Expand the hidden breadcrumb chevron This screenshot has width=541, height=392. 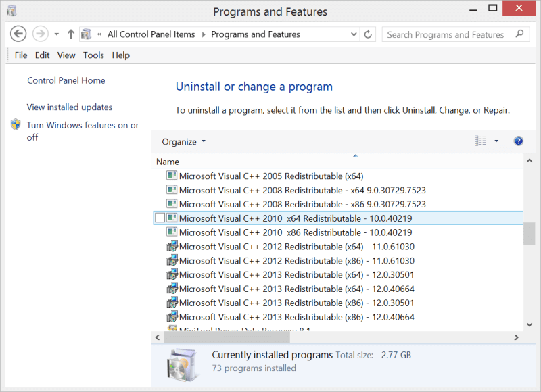[x=99, y=34]
